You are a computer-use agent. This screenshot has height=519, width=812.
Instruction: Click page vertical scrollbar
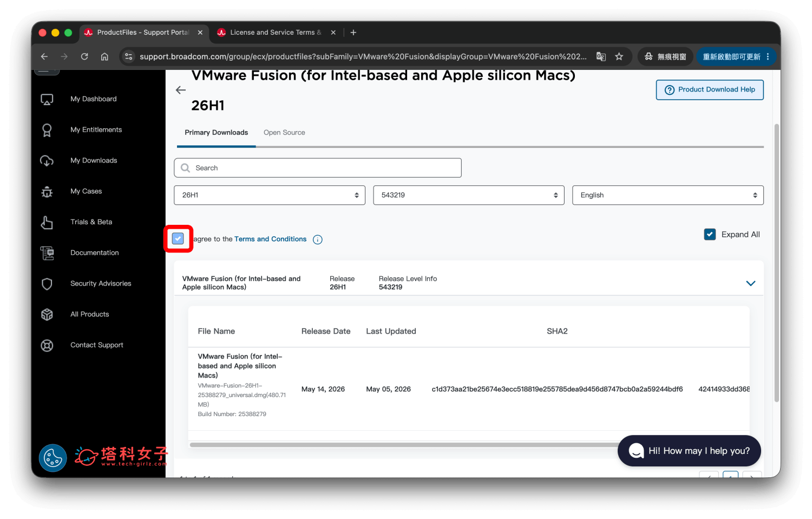777,263
